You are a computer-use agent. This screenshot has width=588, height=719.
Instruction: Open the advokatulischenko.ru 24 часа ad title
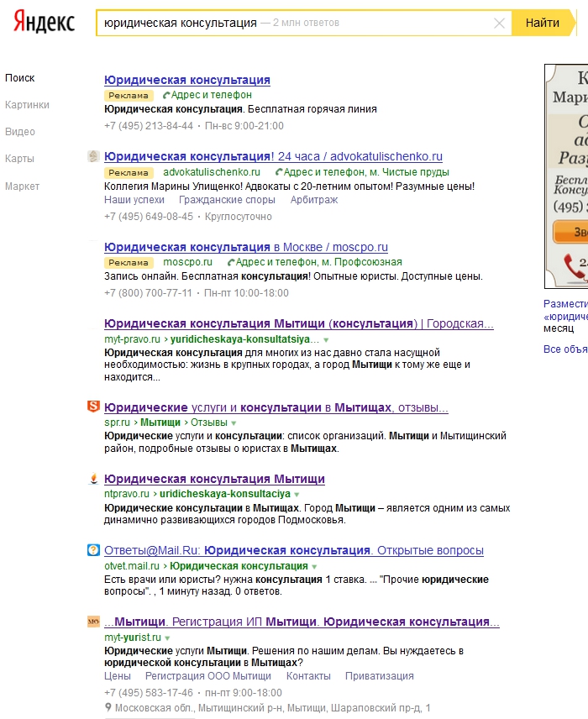(273, 156)
